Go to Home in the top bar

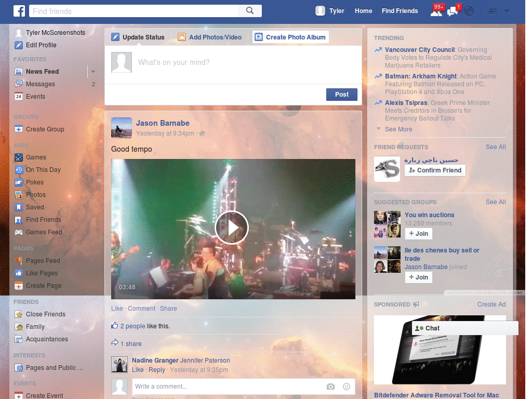pyautogui.click(x=363, y=11)
